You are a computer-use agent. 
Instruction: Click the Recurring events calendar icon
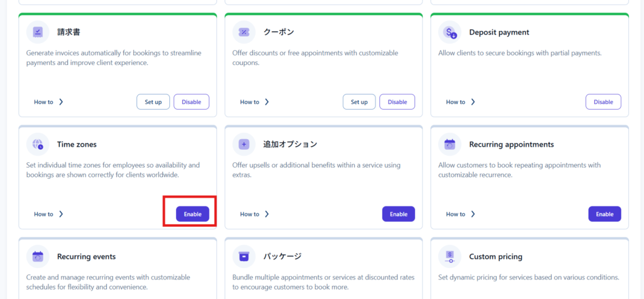coord(38,256)
